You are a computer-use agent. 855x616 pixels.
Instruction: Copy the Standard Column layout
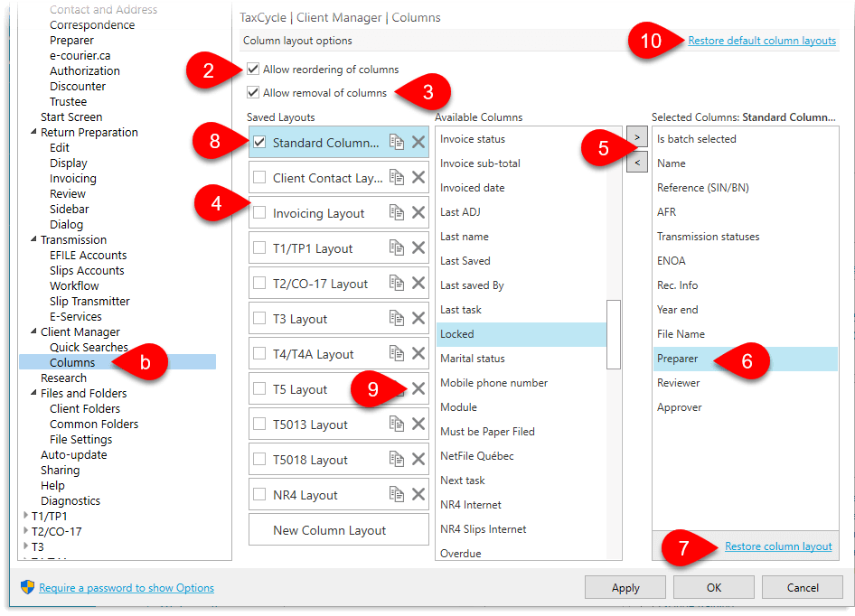pos(397,143)
